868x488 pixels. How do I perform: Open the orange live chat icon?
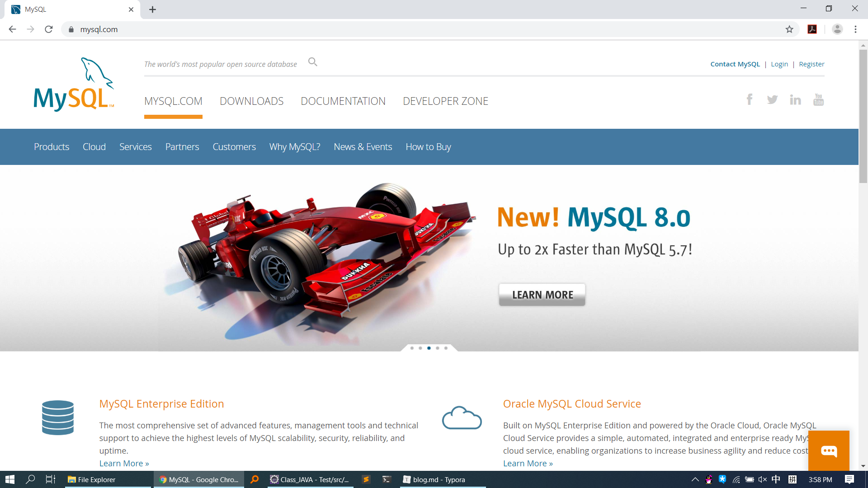(829, 451)
